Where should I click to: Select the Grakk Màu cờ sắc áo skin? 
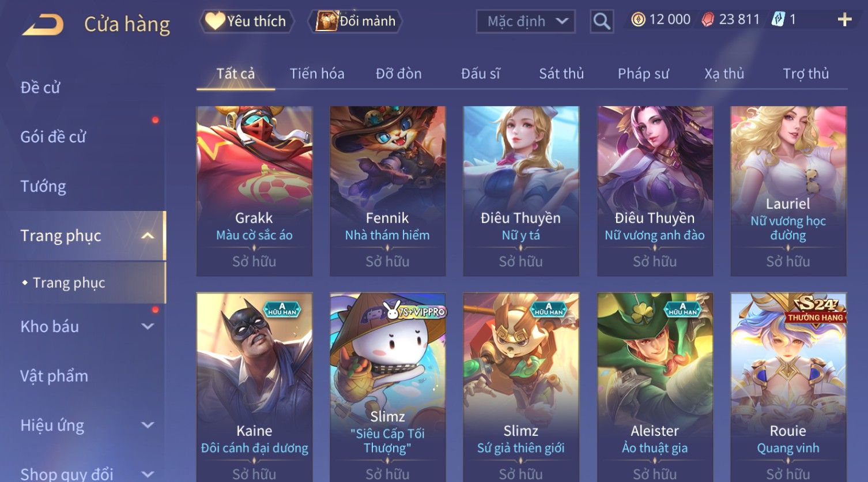[254, 191]
